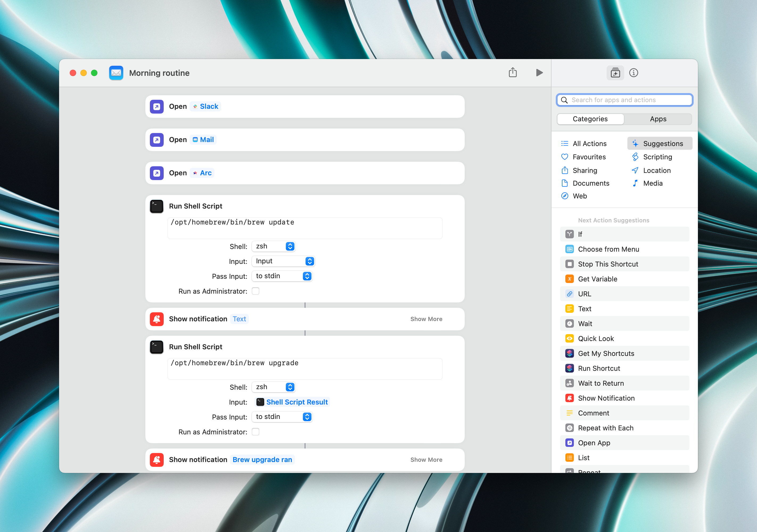Click the Favourites sidebar icon
757x532 pixels.
tap(565, 157)
